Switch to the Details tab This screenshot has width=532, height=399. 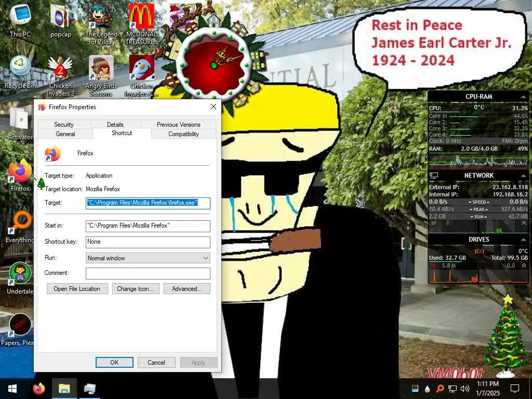pyautogui.click(x=115, y=125)
